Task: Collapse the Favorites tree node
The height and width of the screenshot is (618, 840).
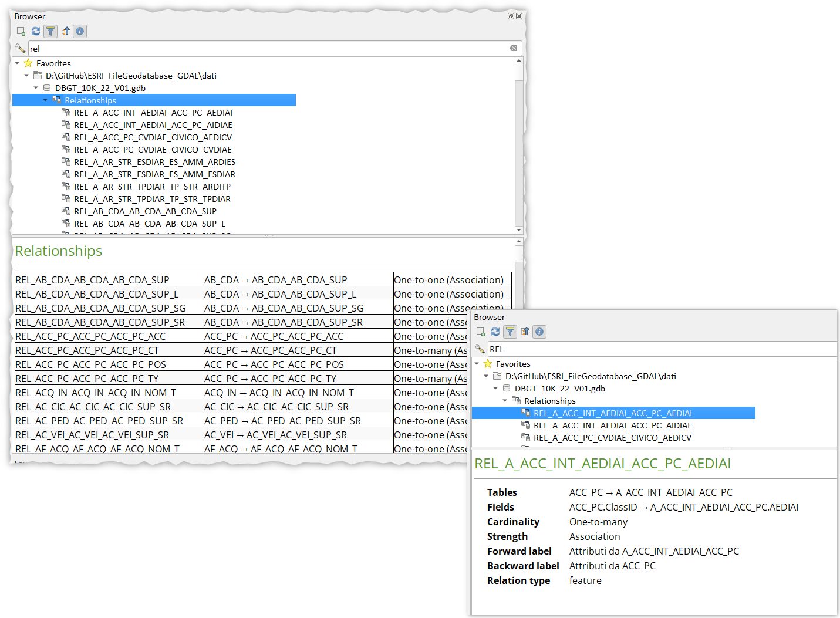Action: tap(16, 63)
